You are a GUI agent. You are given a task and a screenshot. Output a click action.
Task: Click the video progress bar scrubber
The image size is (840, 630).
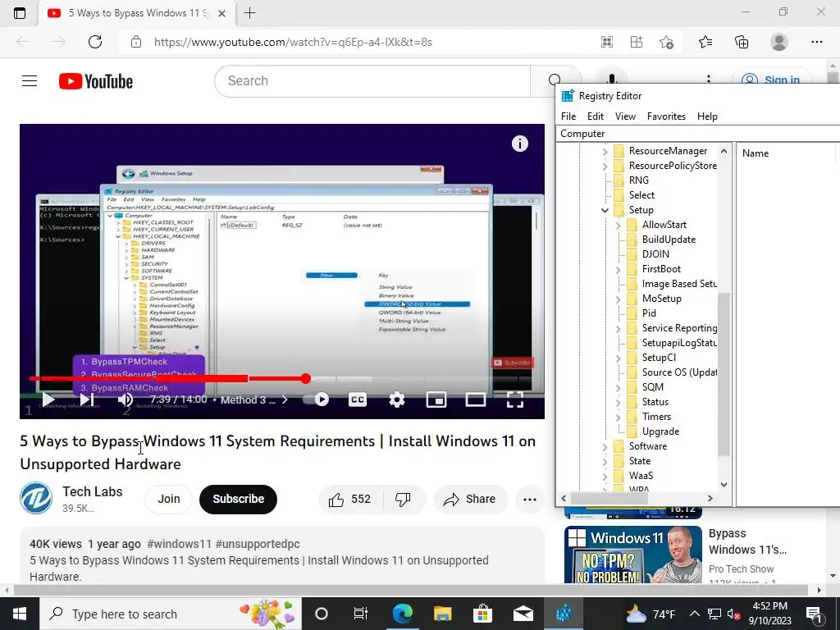pos(306,379)
